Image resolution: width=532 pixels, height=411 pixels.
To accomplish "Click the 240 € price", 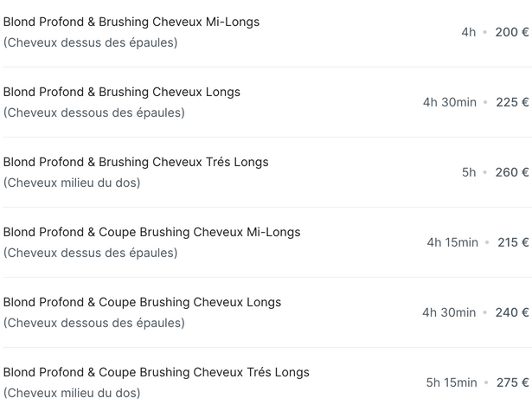I will 512,312.
